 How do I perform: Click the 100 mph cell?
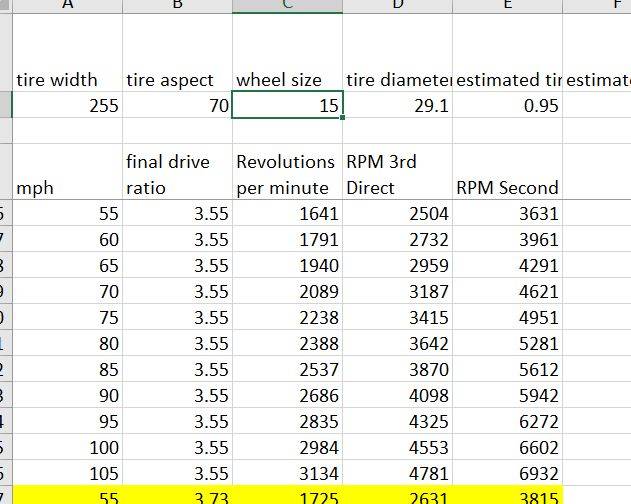67,446
